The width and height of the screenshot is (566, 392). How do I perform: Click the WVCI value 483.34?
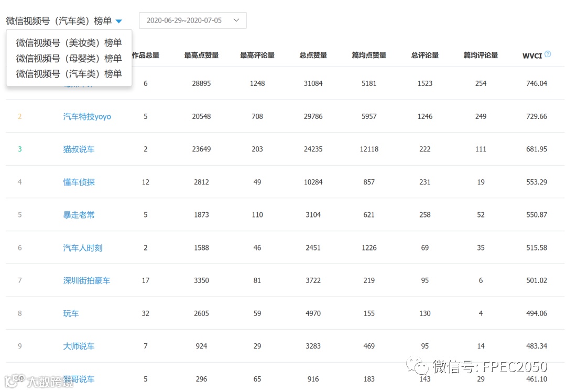tap(537, 346)
